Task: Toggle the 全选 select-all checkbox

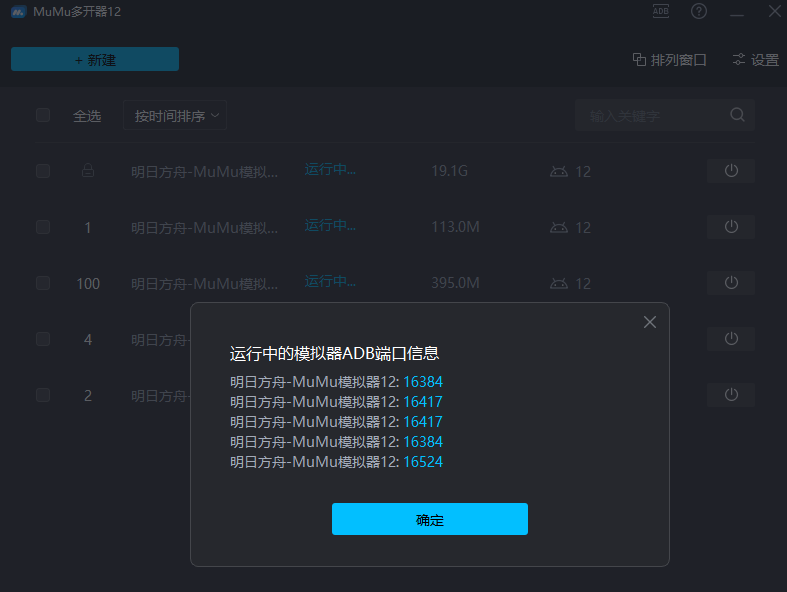Action: tap(43, 115)
